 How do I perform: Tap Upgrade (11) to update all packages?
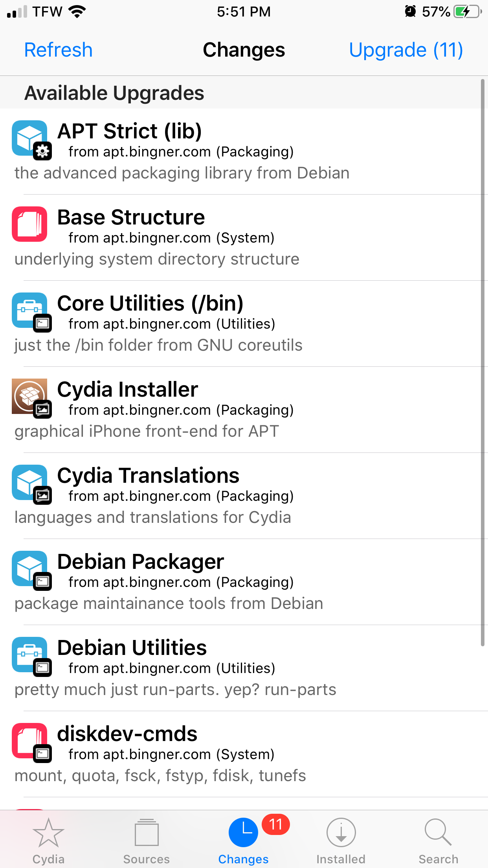point(406,50)
